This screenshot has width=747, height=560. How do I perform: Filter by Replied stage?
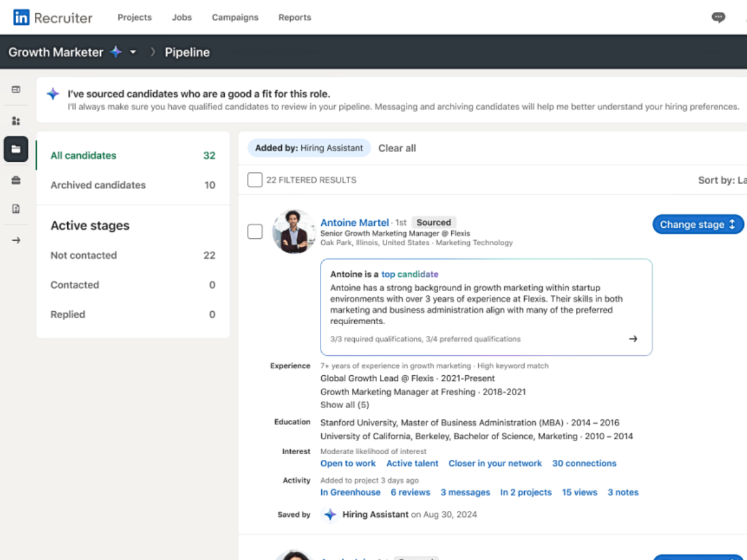click(133, 314)
